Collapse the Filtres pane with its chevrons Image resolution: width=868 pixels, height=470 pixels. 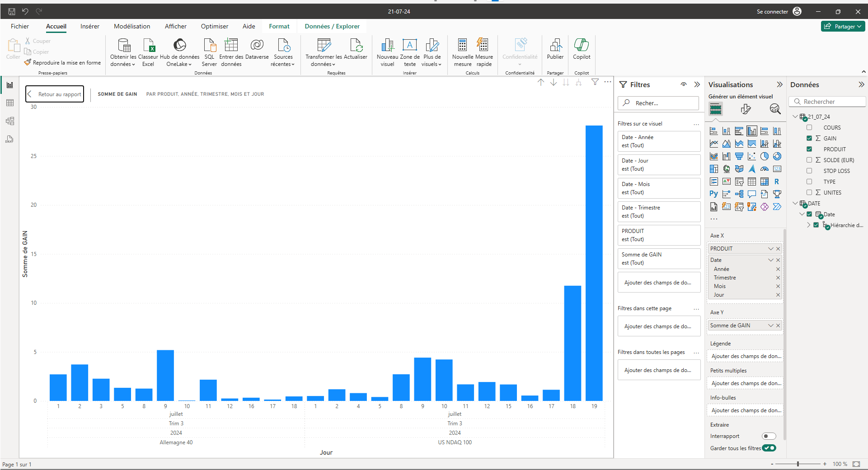pyautogui.click(x=697, y=84)
